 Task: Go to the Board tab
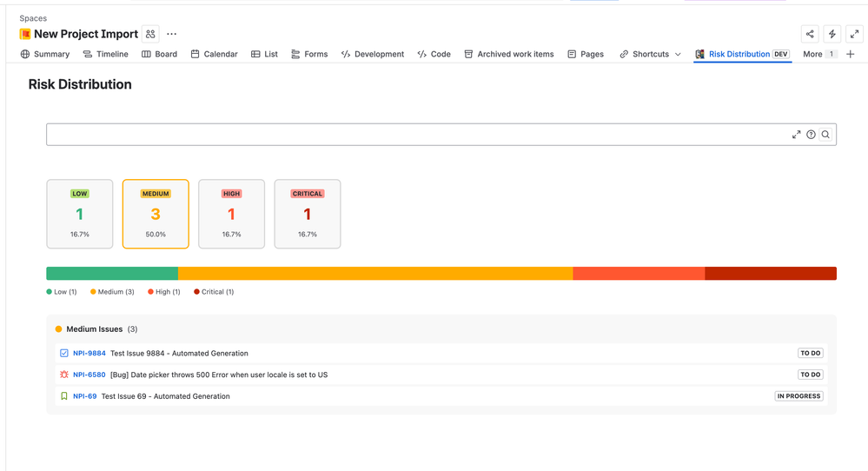pos(159,54)
